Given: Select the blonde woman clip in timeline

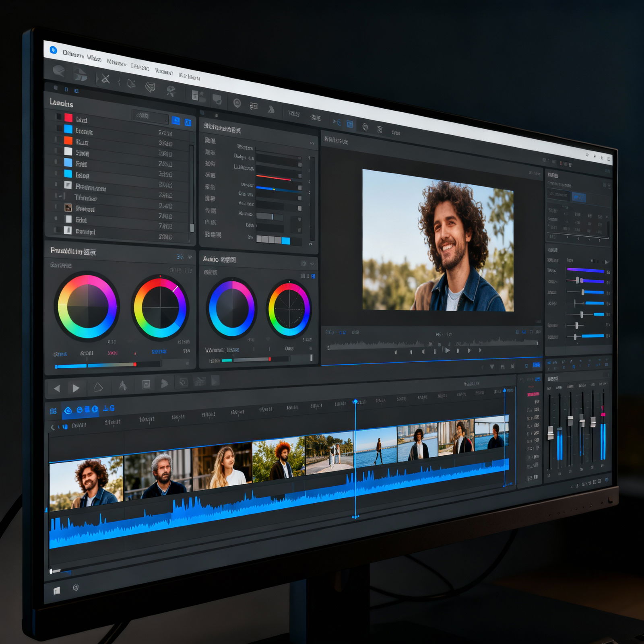Looking at the screenshot, I should pos(222,467).
